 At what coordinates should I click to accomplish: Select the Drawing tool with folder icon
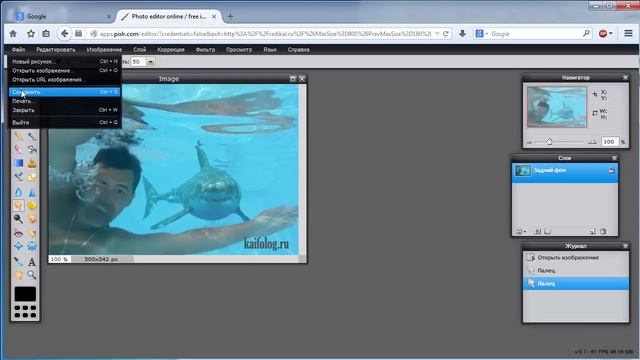coord(32,177)
